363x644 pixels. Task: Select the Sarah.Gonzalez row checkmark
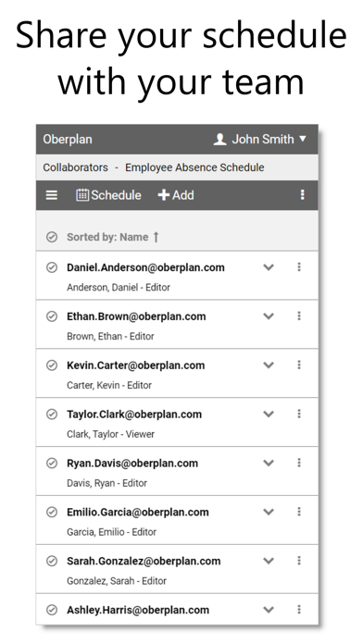click(52, 561)
